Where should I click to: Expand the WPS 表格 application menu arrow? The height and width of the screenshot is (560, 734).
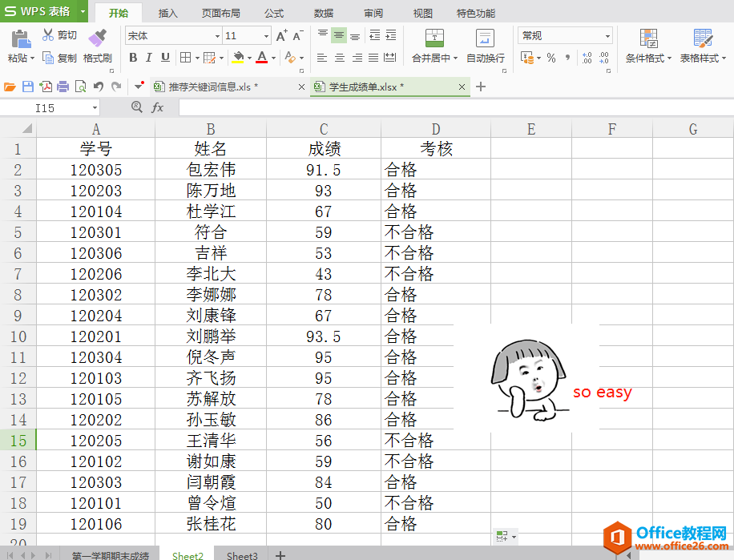83,11
